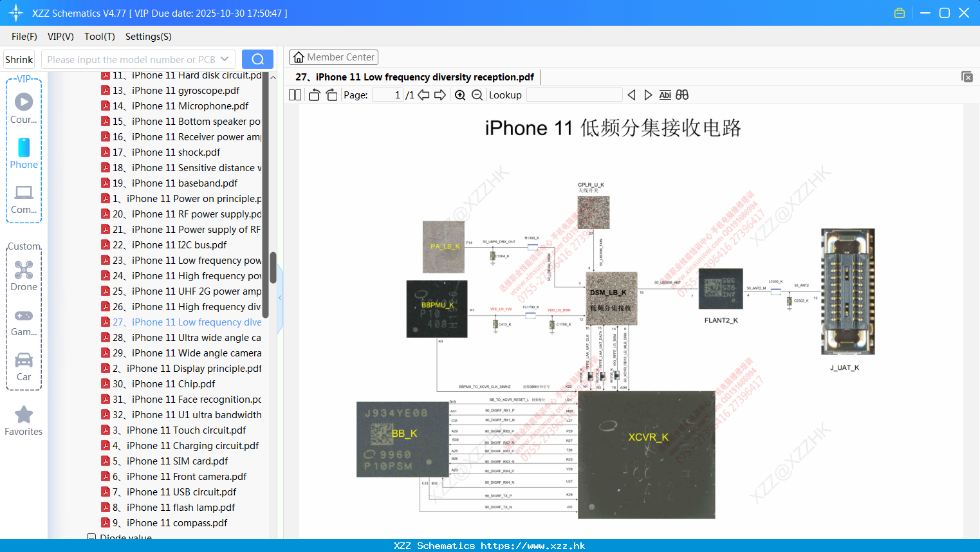Click the Shrink button
This screenshot has height=552, width=980.
click(19, 59)
